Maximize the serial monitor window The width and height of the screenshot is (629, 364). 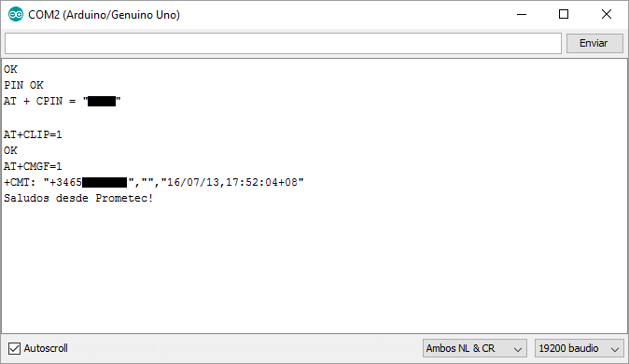click(x=564, y=14)
